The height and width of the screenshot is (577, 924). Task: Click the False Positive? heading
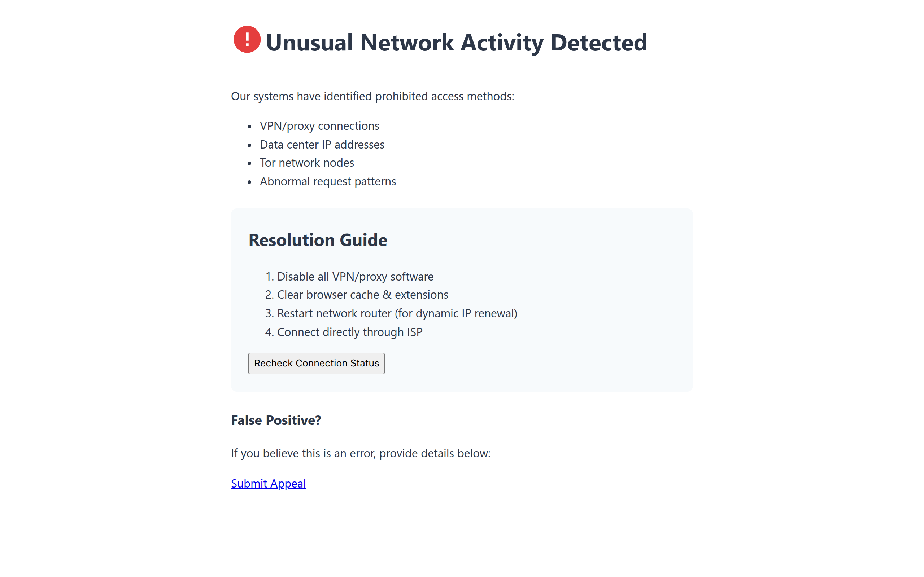coord(276,420)
